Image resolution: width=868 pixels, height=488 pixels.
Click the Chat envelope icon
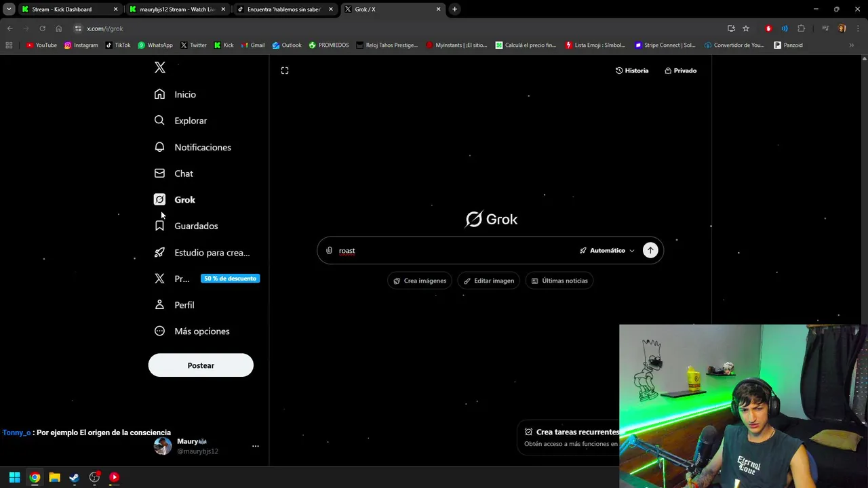159,173
